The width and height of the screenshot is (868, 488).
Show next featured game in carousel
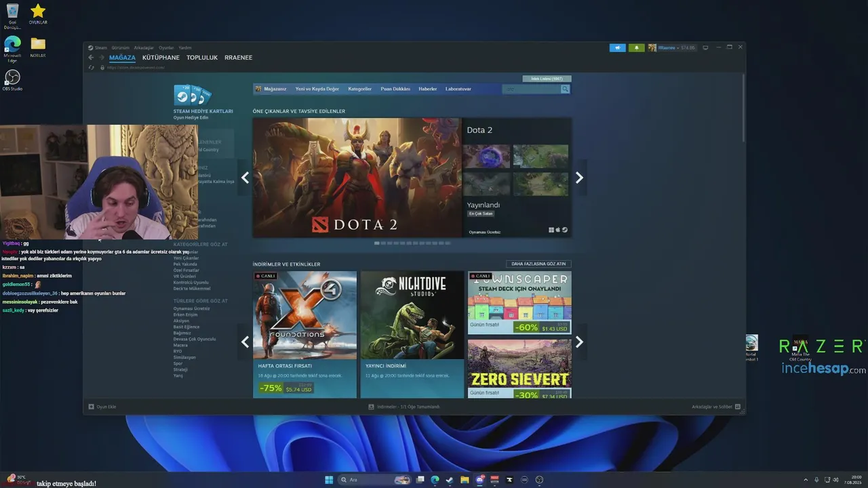tap(579, 178)
